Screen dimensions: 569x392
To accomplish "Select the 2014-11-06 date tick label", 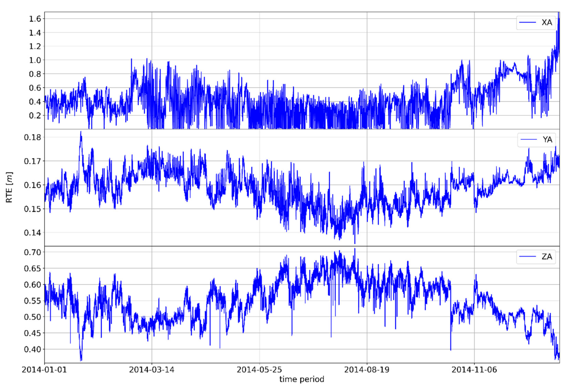I will coord(474,370).
